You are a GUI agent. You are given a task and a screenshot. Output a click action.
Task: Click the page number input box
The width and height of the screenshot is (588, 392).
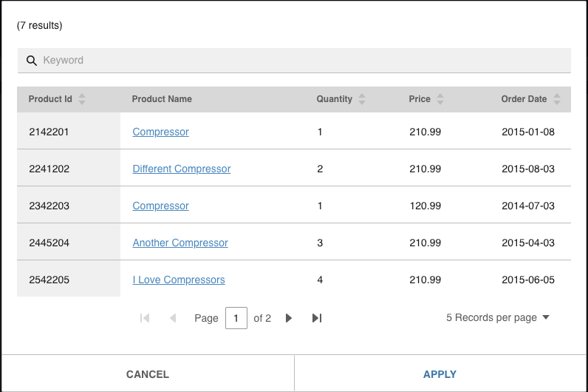pyautogui.click(x=236, y=318)
